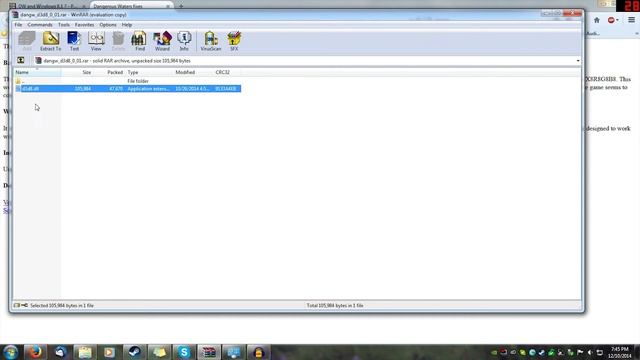The width and height of the screenshot is (640, 360).
Task: Open the Tools menu
Action: (64, 25)
